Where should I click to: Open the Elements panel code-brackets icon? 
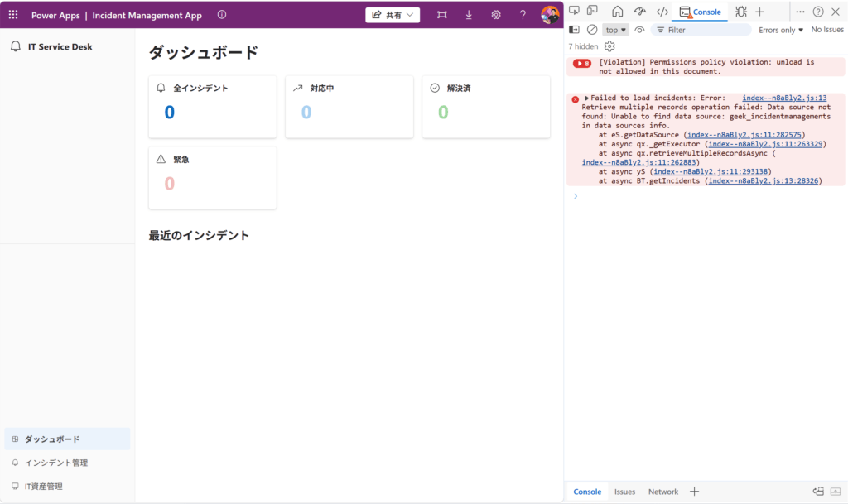click(662, 12)
